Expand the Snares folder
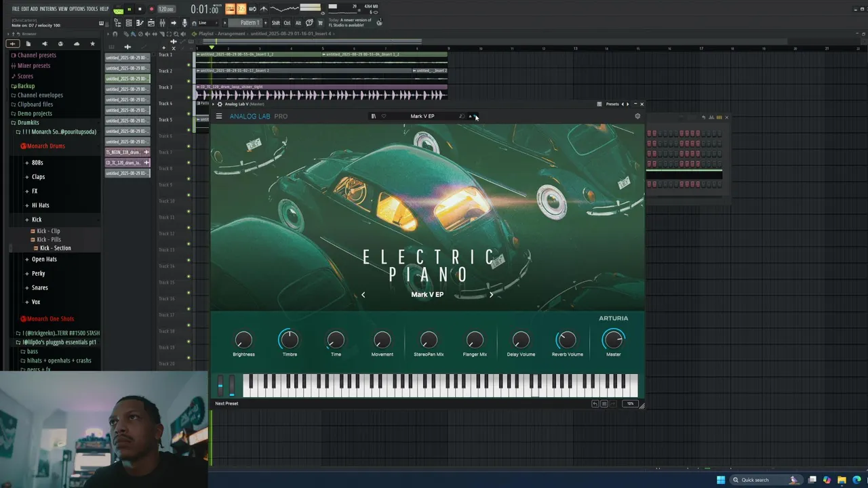 click(x=40, y=288)
